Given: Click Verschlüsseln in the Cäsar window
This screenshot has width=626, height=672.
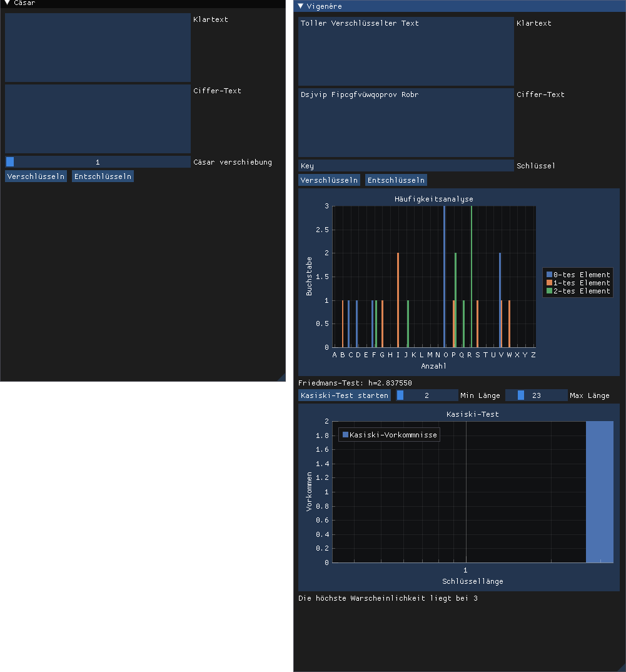Looking at the screenshot, I should click(36, 176).
